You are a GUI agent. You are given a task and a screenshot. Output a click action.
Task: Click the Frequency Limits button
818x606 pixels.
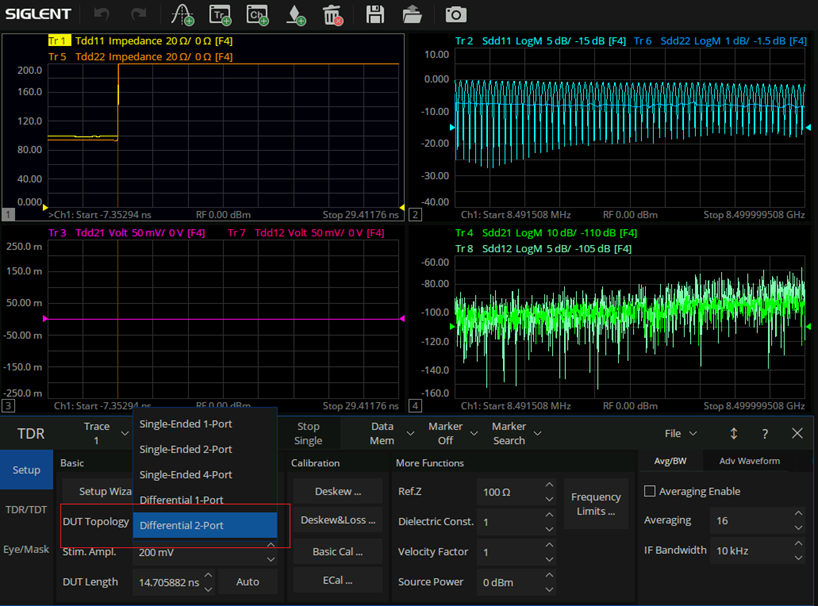(596, 504)
